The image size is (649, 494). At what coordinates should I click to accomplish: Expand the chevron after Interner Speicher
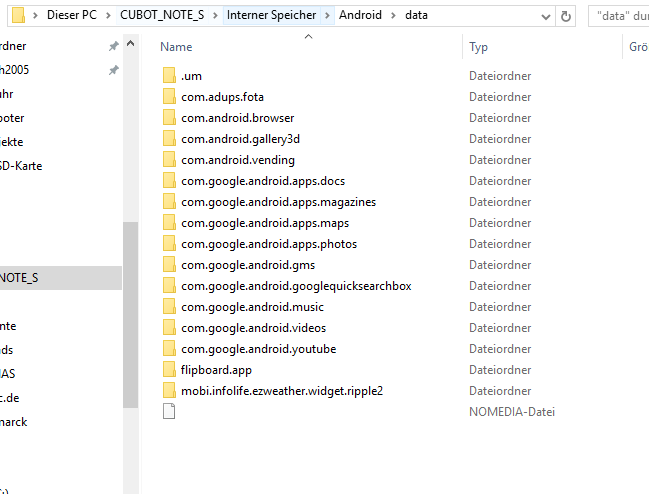(328, 16)
